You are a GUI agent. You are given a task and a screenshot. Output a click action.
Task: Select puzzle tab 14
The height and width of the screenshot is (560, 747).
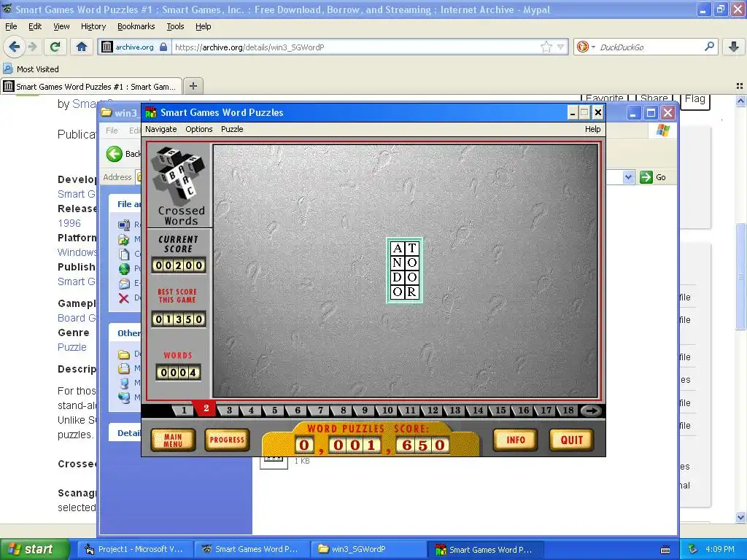[478, 411]
